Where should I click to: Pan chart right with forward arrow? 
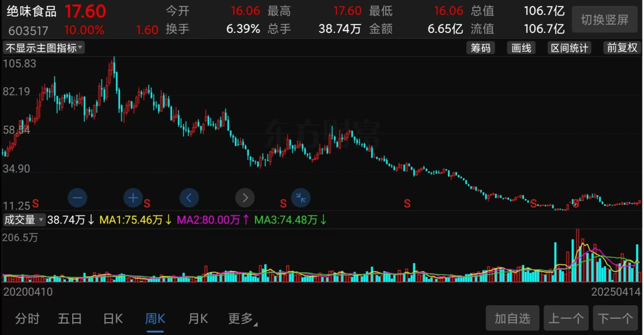click(245, 198)
